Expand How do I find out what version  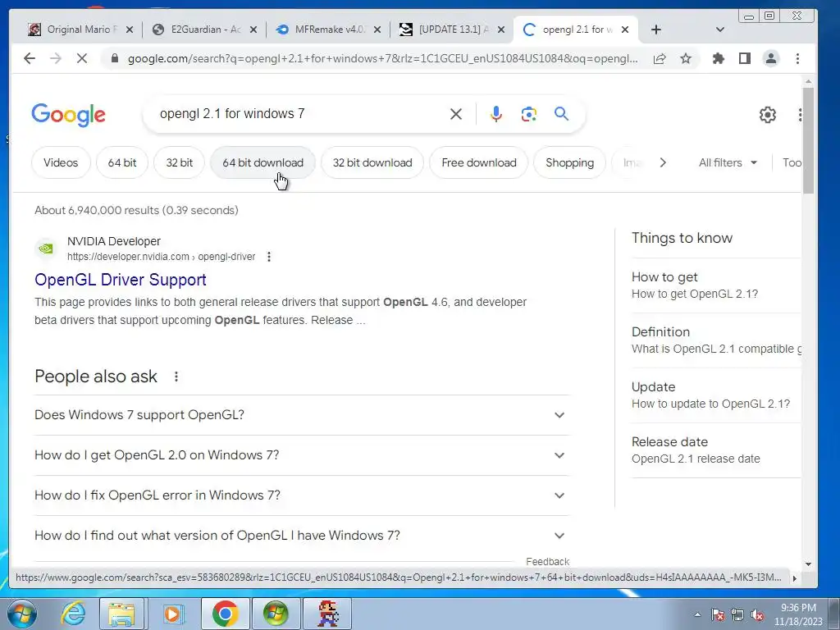click(x=302, y=536)
